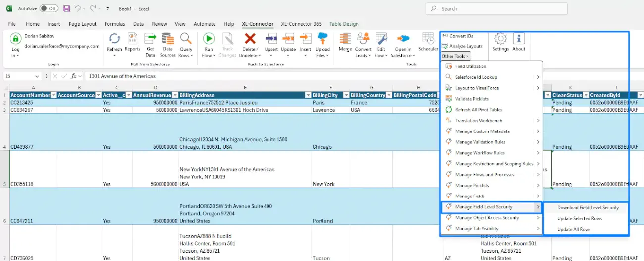Click the Insert icon
Image resolution: width=644 pixels, height=261 pixels.
click(306, 39)
